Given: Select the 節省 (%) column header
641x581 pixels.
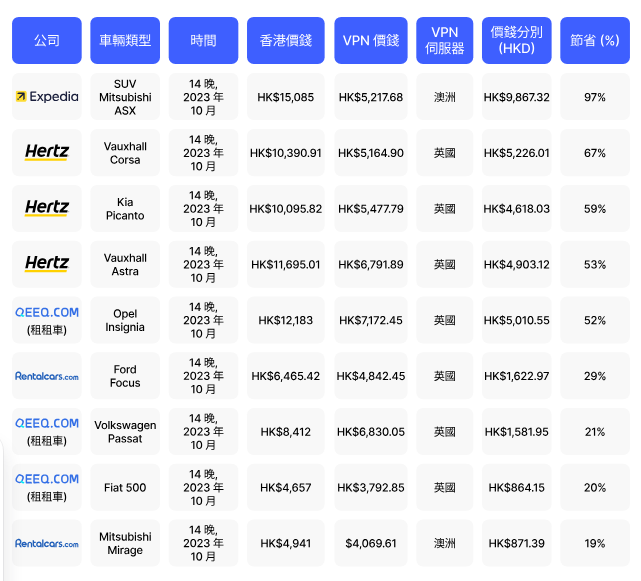Looking at the screenshot, I should pos(595,41).
